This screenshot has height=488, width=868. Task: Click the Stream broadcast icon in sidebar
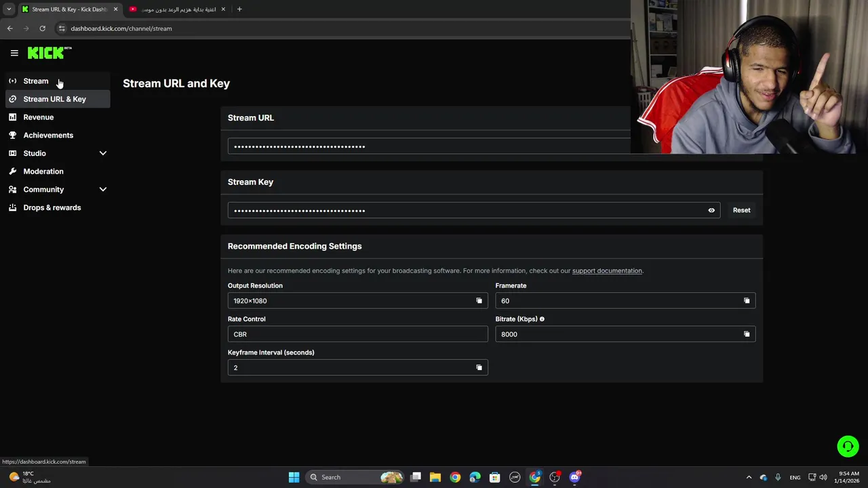(12, 81)
